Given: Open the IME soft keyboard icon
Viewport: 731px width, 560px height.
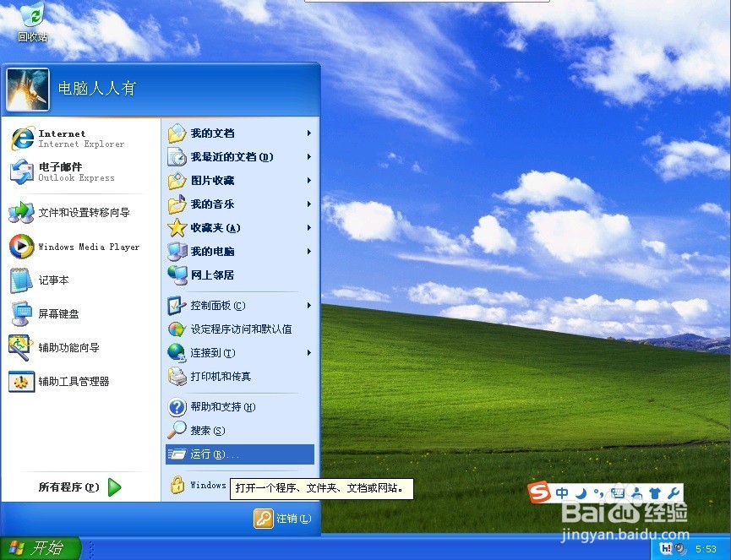Looking at the screenshot, I should click(x=618, y=493).
